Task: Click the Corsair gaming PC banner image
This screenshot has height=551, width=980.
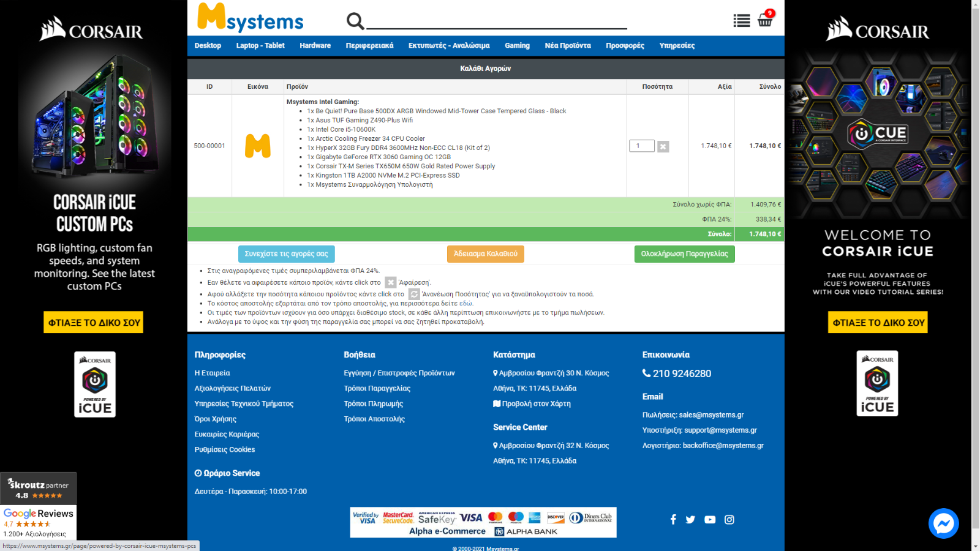Action: (95, 116)
